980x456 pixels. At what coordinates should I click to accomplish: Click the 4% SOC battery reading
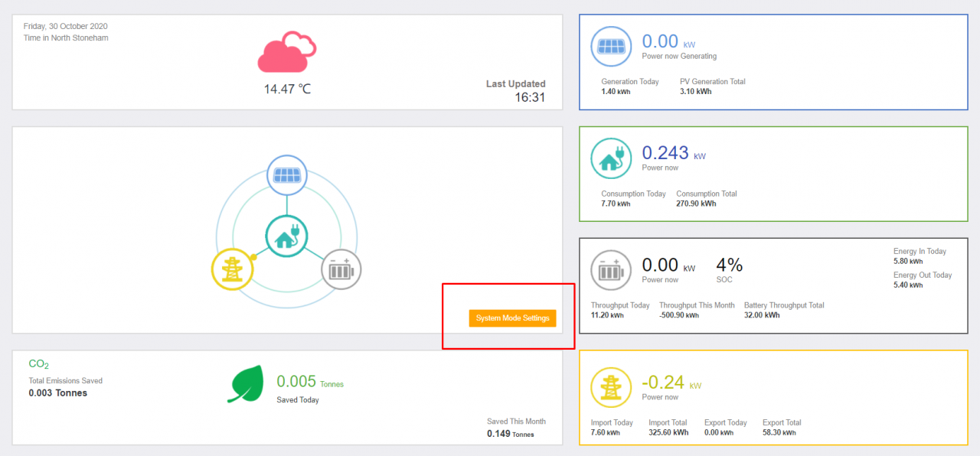point(729,265)
